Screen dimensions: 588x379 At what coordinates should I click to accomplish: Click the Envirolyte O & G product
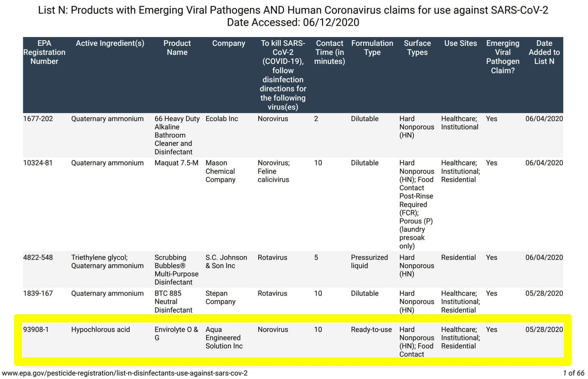tap(176, 334)
